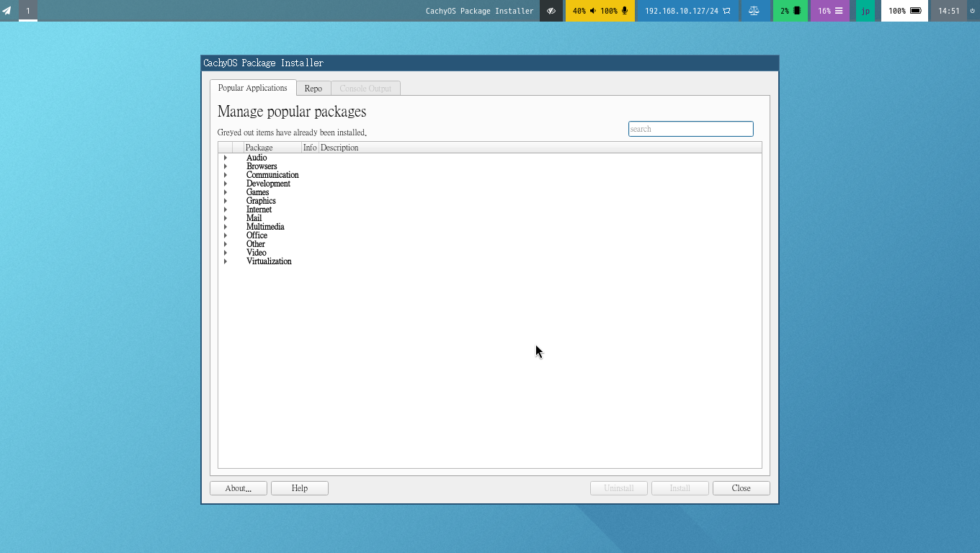The image size is (980, 553).
Task: Expand the Browsers category arrow
Action: click(x=226, y=166)
